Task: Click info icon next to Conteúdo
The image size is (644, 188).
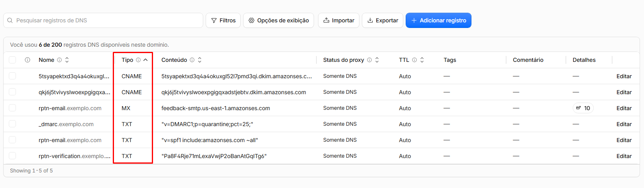Action: 192,60
